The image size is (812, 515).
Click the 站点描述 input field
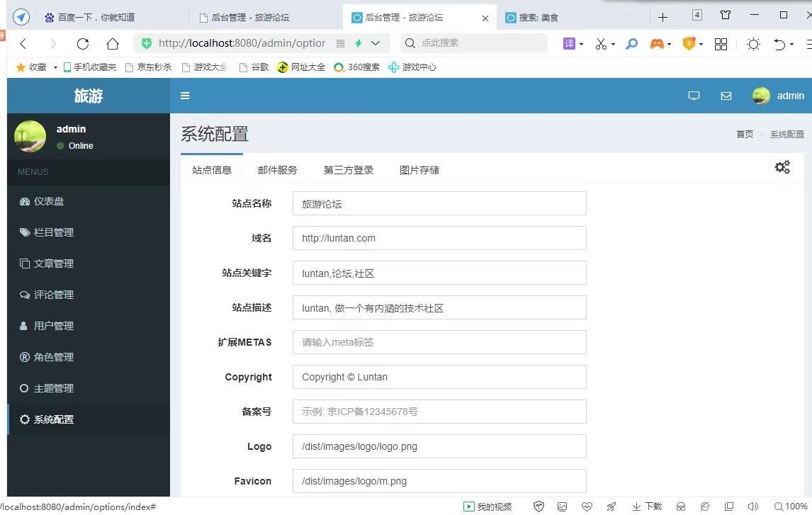[x=439, y=307]
